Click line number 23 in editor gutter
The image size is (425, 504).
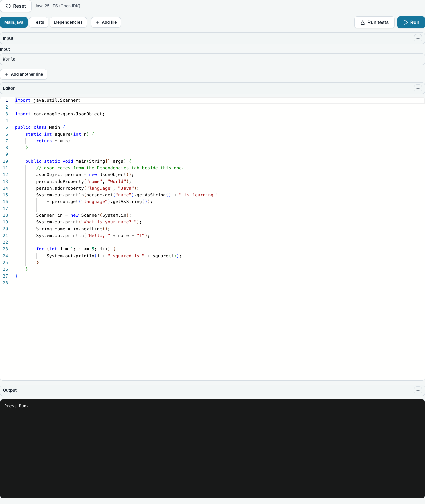click(x=5, y=249)
